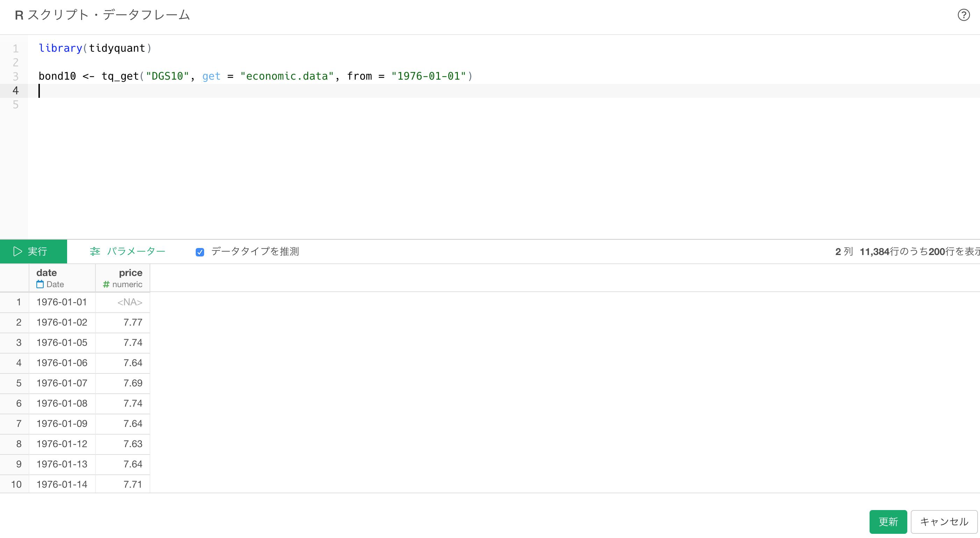The width and height of the screenshot is (980, 538).
Task: Select price cell 7.77
Action: (122, 322)
